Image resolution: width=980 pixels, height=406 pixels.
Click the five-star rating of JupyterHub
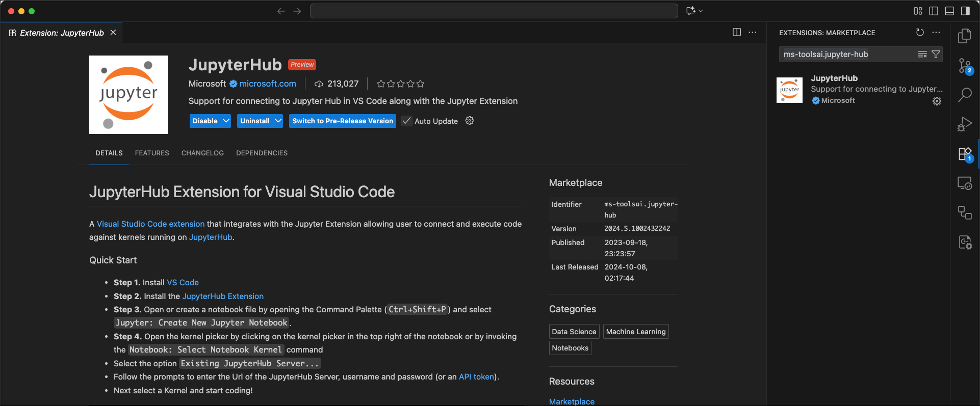(400, 84)
